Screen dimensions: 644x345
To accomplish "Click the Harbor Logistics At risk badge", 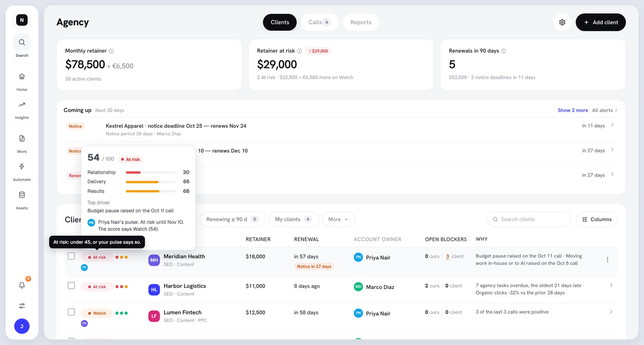I will (97, 287).
